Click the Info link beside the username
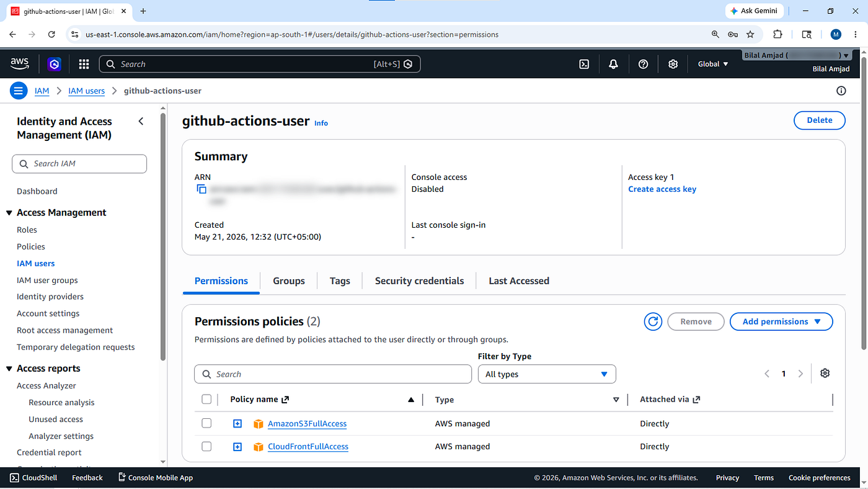 pos(321,123)
